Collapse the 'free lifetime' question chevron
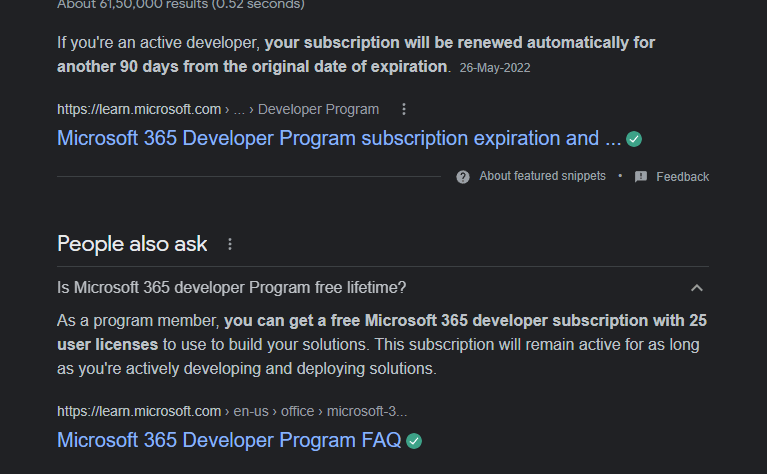 click(697, 288)
